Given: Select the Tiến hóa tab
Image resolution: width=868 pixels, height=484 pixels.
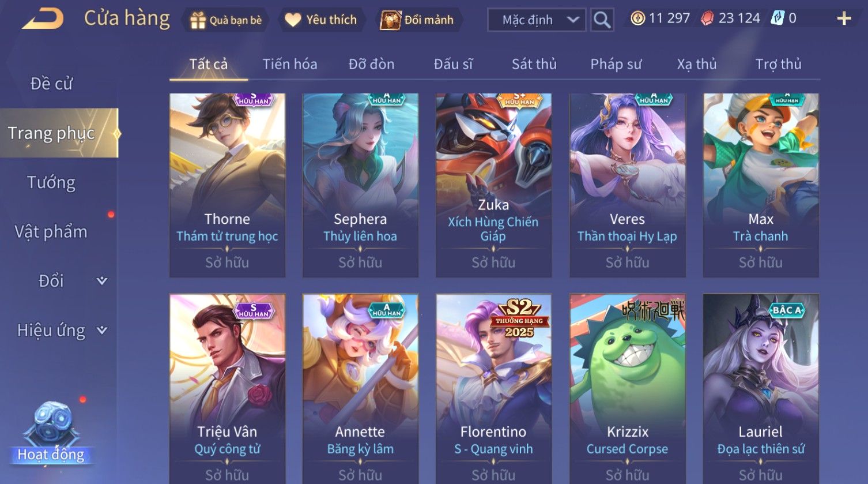Looking at the screenshot, I should tap(290, 64).
